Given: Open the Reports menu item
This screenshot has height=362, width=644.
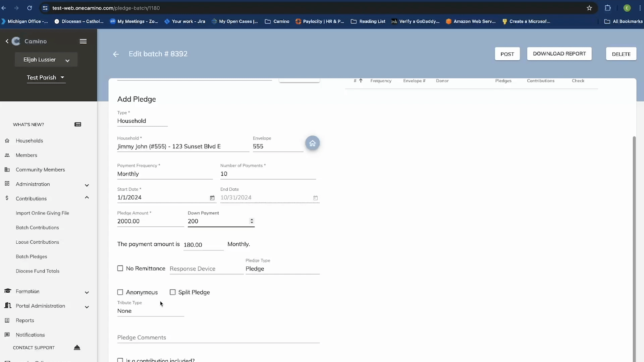Looking at the screenshot, I should pyautogui.click(x=25, y=320).
